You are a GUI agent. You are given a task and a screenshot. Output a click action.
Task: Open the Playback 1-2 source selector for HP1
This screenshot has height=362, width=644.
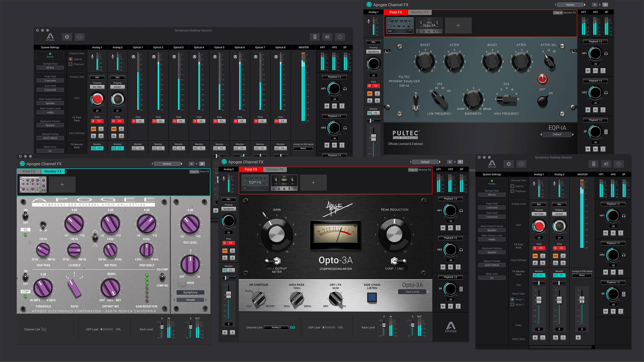pos(335,77)
